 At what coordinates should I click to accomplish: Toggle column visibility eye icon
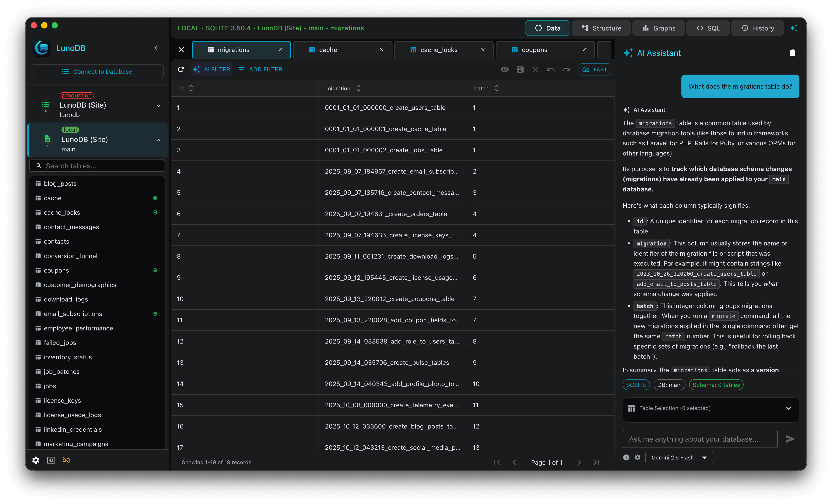(x=504, y=69)
